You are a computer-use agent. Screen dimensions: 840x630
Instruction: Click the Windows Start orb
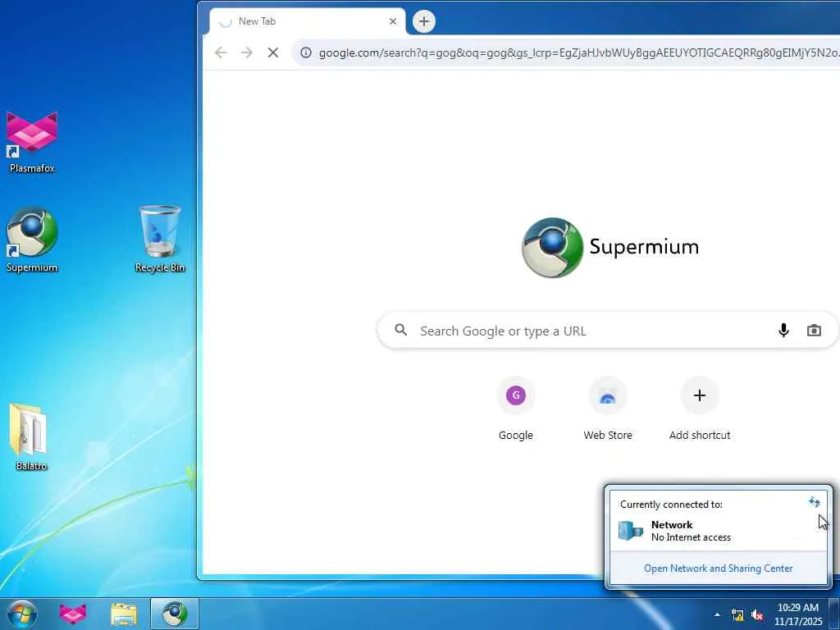click(22, 614)
